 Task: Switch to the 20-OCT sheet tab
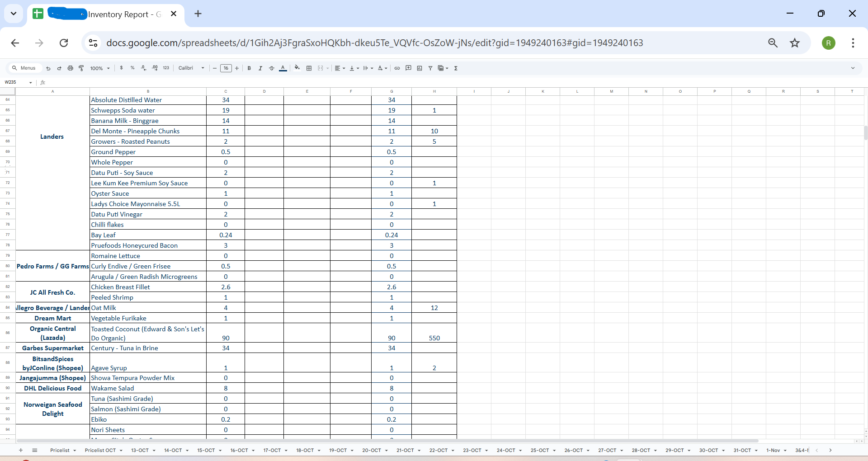click(x=372, y=450)
